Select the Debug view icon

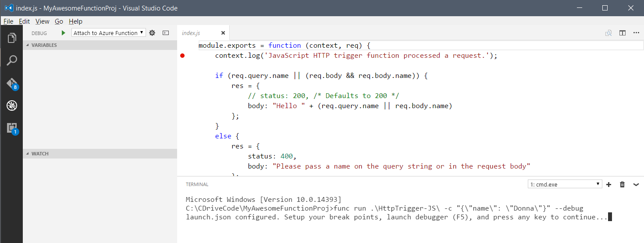[x=12, y=106]
